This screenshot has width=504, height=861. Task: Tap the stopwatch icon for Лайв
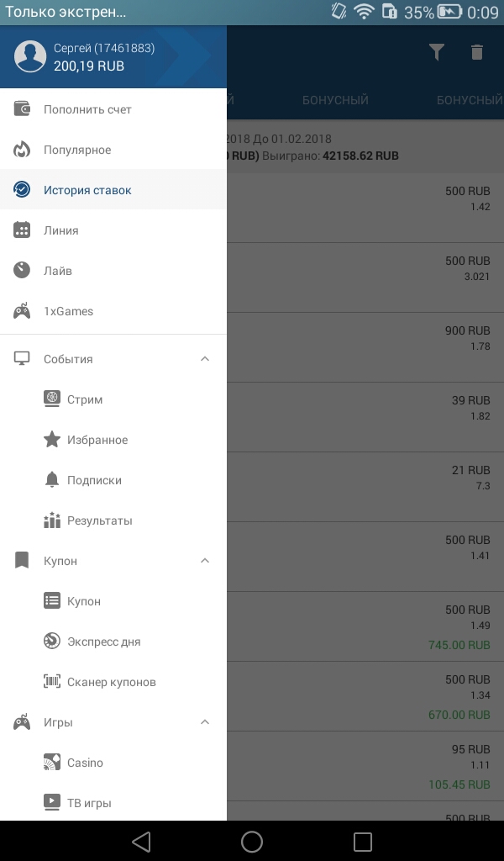pos(22,271)
